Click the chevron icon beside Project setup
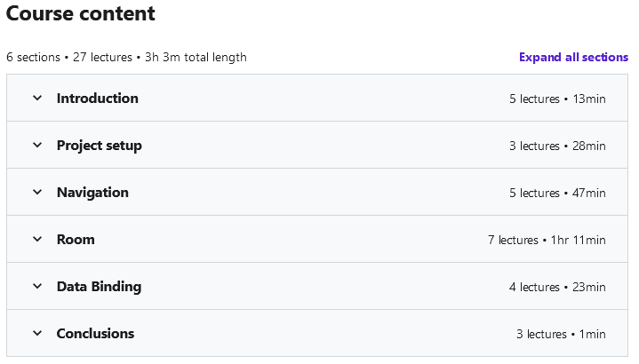This screenshot has width=639, height=364. coord(37,146)
